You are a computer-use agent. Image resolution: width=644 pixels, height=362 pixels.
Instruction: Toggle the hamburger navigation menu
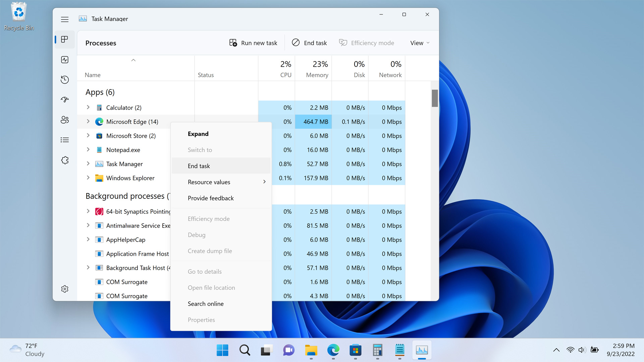point(65,19)
